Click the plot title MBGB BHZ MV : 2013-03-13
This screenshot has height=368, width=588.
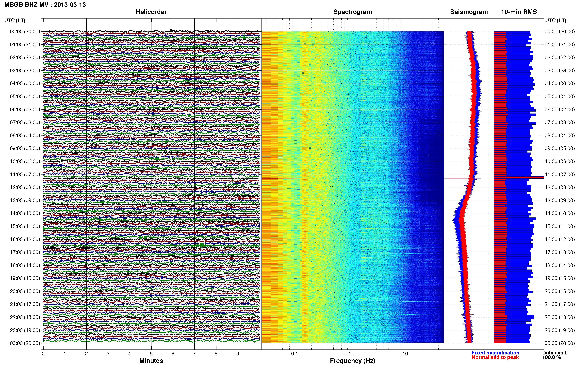click(x=45, y=5)
